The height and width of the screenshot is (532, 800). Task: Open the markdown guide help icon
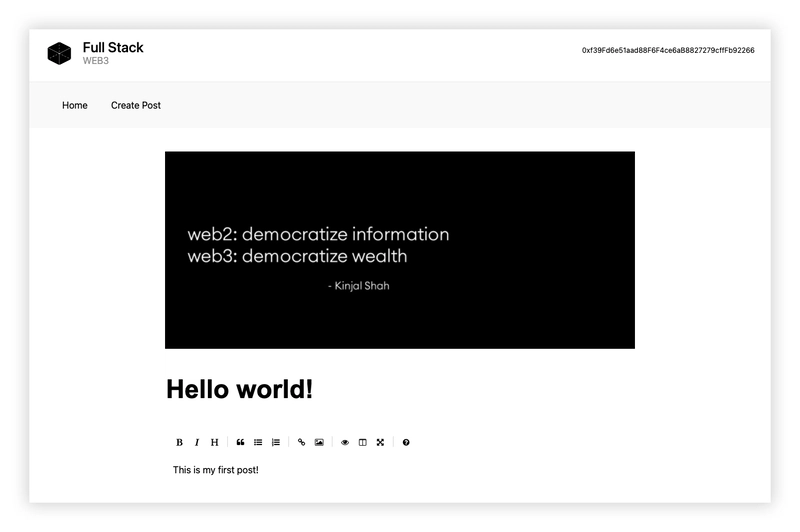[406, 442]
